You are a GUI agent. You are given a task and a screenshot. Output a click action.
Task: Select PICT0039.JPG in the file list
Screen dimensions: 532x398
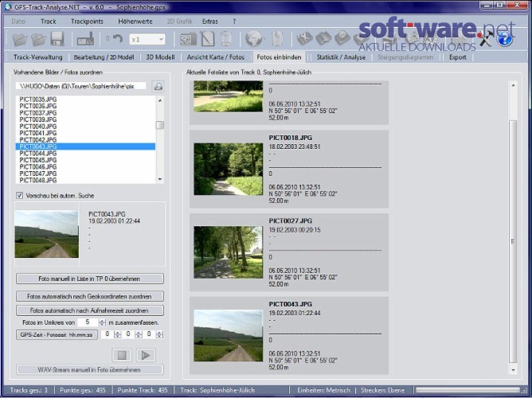85,119
